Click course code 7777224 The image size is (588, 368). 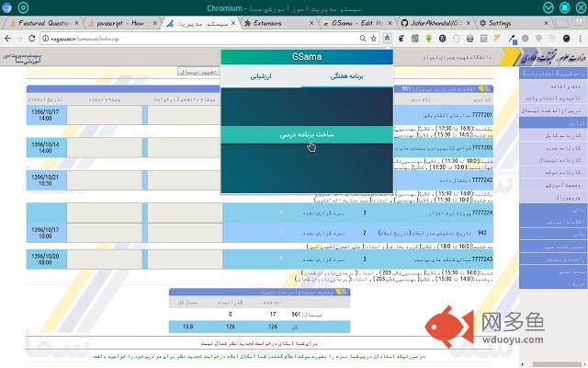point(481,213)
